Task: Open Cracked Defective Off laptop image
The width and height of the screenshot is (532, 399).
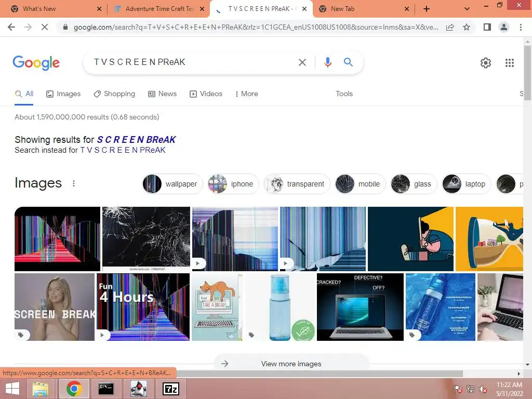Action: tap(360, 307)
